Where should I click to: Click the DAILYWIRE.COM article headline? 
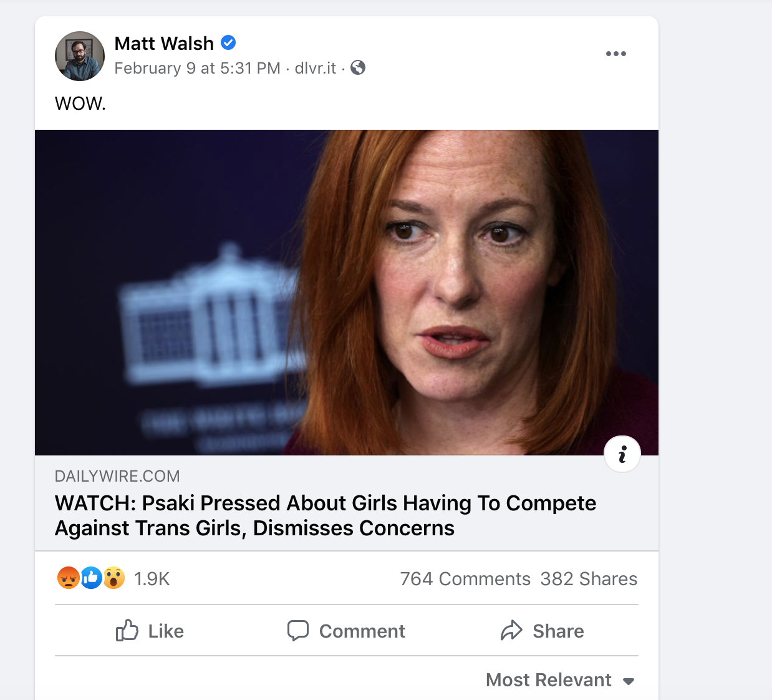[x=326, y=515]
